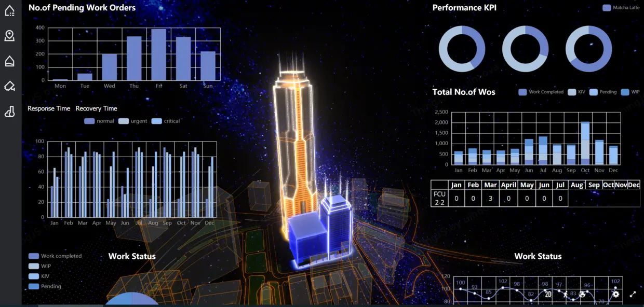The height and width of the screenshot is (307, 644).
Task: Click the Mon bar in Pending Work Orders
Action: (x=60, y=79)
